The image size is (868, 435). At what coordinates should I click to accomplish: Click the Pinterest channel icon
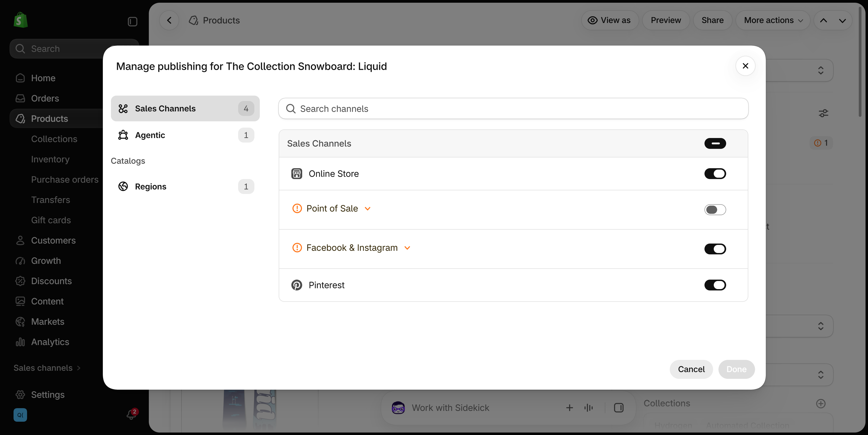pyautogui.click(x=296, y=285)
